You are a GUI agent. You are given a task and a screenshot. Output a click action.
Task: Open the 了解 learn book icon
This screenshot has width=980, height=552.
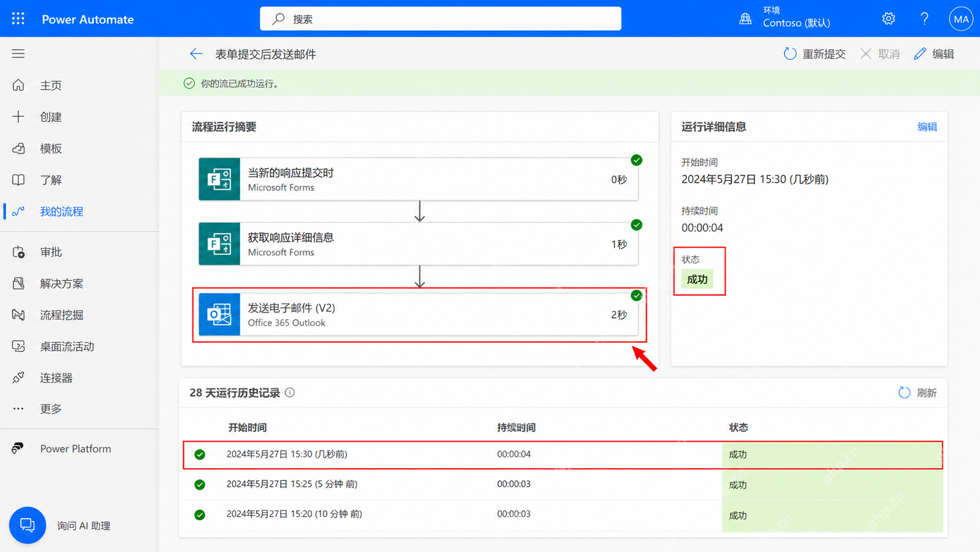[x=18, y=180]
